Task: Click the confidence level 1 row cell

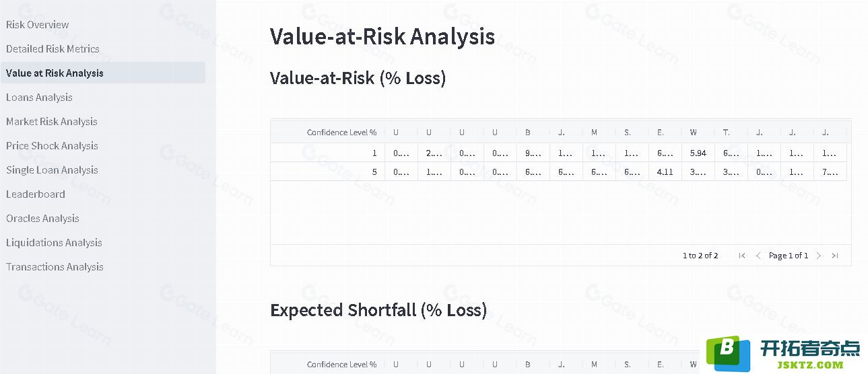Action: point(328,153)
